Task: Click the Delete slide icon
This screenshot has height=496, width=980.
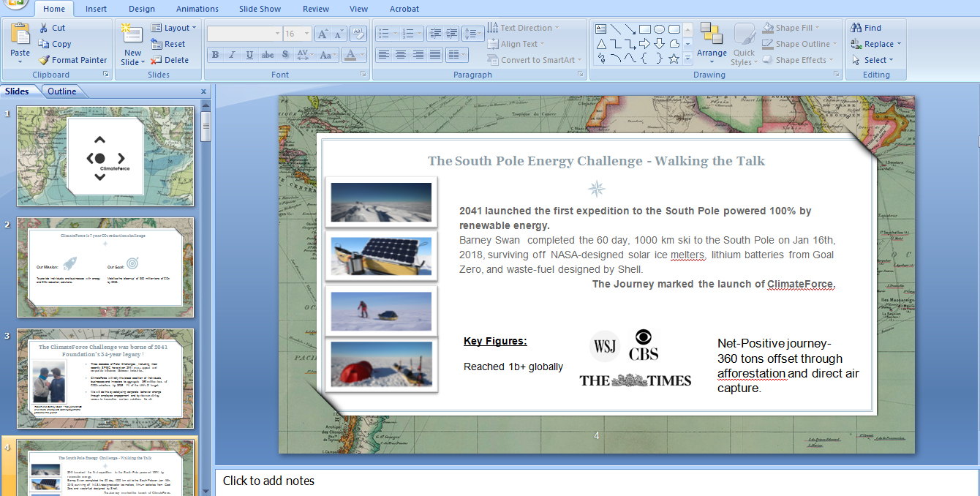Action: click(x=157, y=60)
